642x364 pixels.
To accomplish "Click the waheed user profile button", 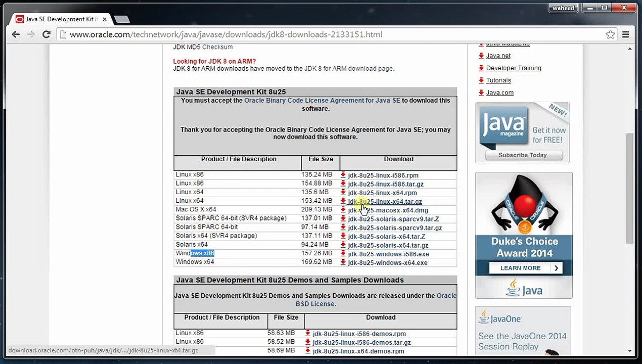I will coord(564,8).
